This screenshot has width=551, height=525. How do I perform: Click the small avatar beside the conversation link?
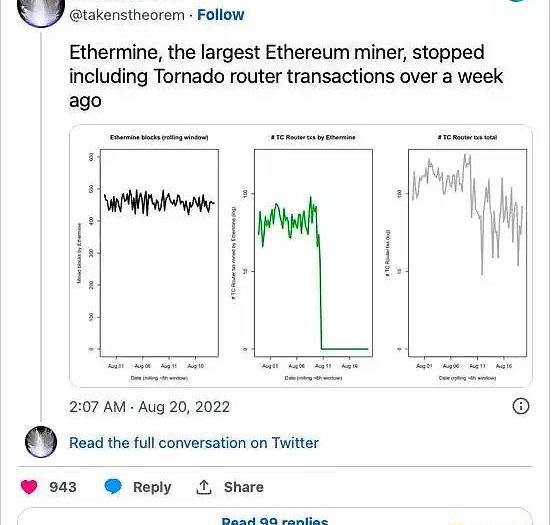point(41,442)
